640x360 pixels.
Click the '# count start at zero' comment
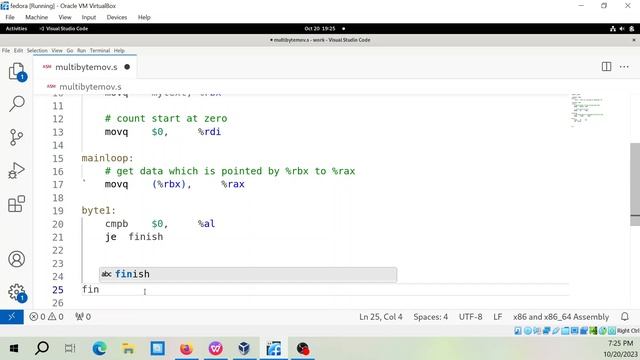pyautogui.click(x=166, y=119)
